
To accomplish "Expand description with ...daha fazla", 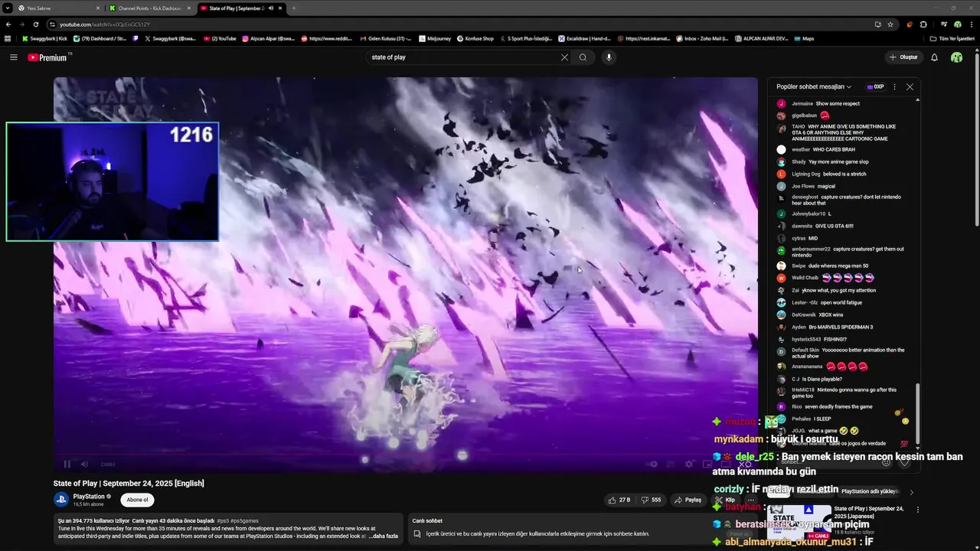I will 384,536.
